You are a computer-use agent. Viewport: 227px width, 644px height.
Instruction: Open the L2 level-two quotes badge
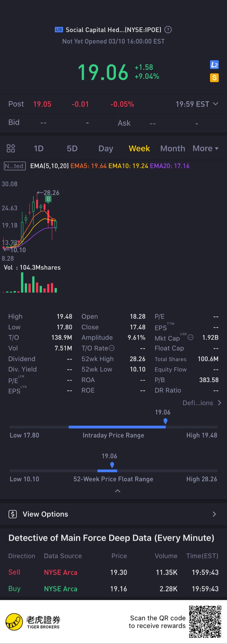coord(214,65)
